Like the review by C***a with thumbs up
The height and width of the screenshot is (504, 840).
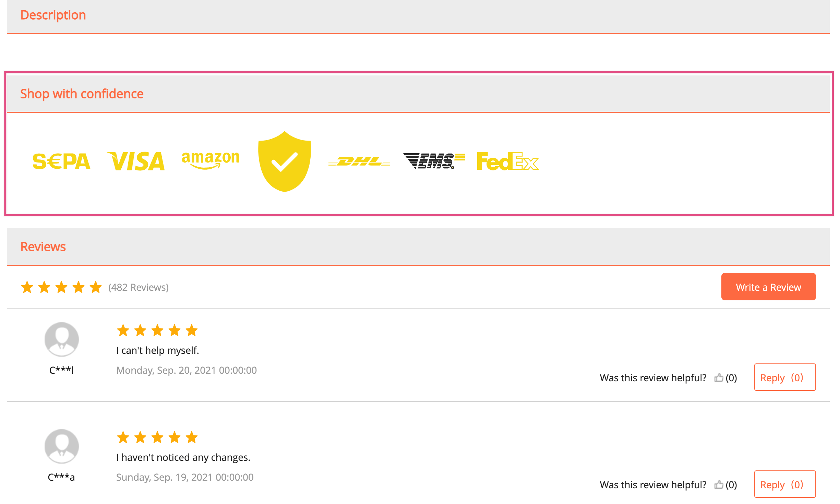point(719,485)
